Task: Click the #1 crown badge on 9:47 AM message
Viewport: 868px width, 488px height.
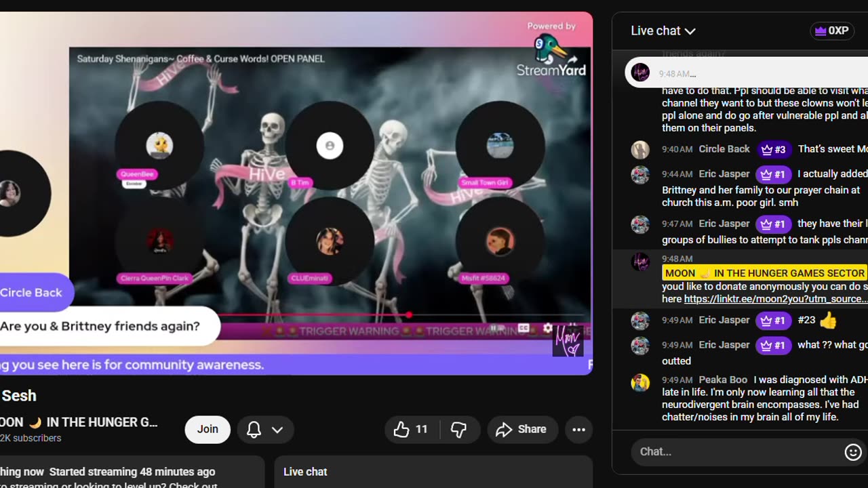Action: tap(774, 224)
